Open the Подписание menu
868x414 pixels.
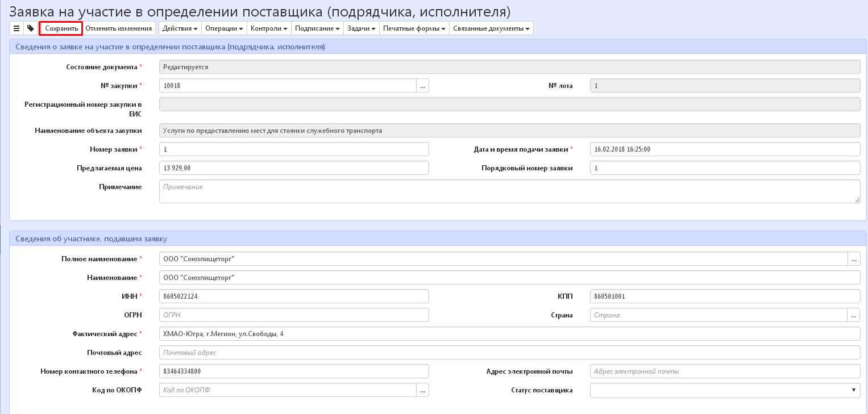pyautogui.click(x=317, y=28)
